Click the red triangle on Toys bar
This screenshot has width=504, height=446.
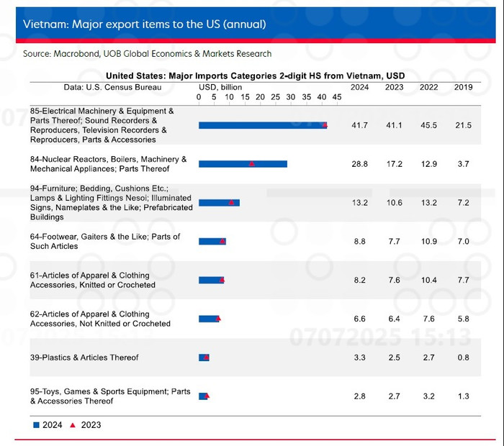(x=207, y=396)
